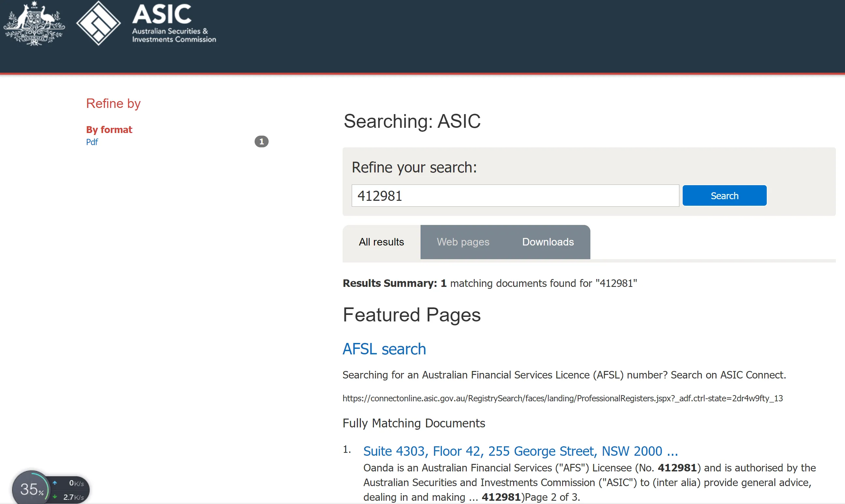
Task: Click the 'Searching for an Australian Financial Services Licence' description
Action: [564, 375]
